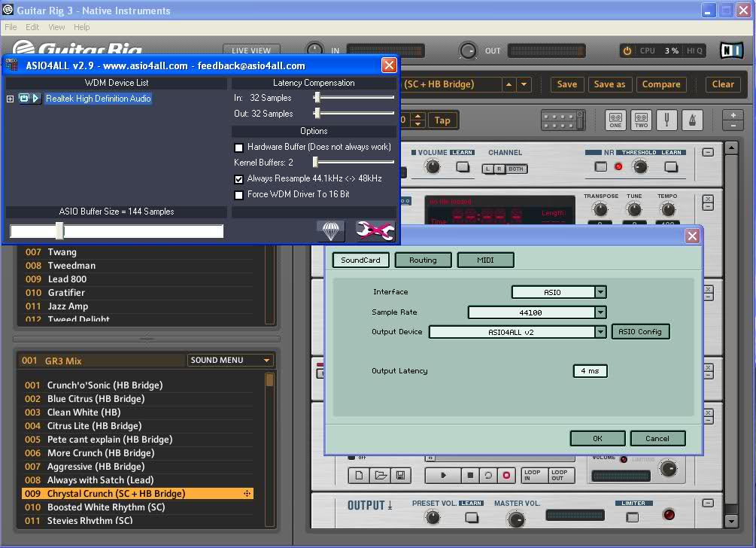Screen dimensions: 756x548
Task: Toggle Tapedeck TWO in toolbar
Action: pos(641,120)
